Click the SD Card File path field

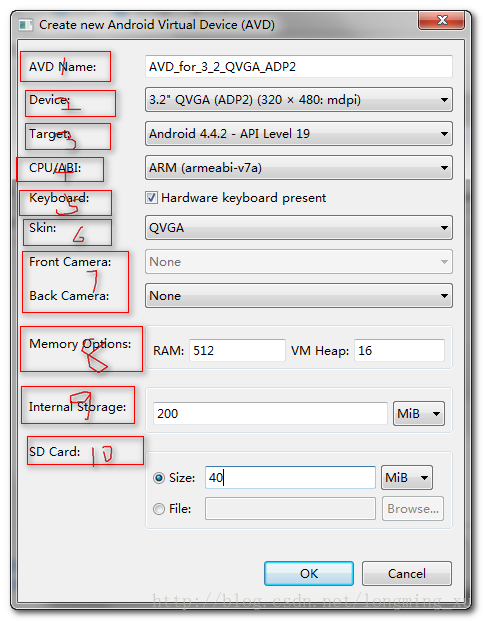290,509
